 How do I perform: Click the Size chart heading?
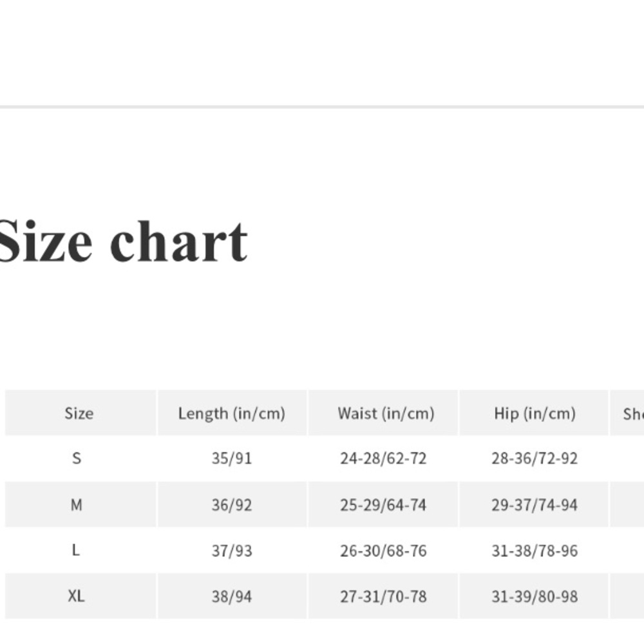(123, 241)
